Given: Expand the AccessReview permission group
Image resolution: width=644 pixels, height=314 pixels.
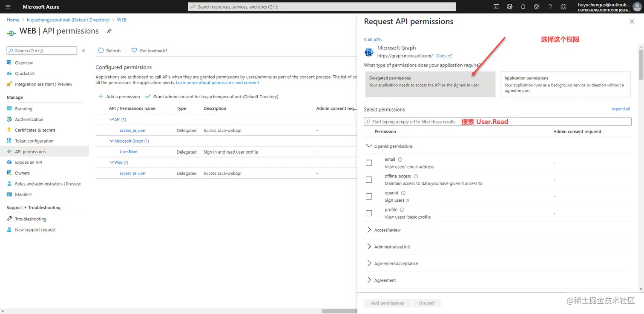Looking at the screenshot, I should pyautogui.click(x=369, y=230).
